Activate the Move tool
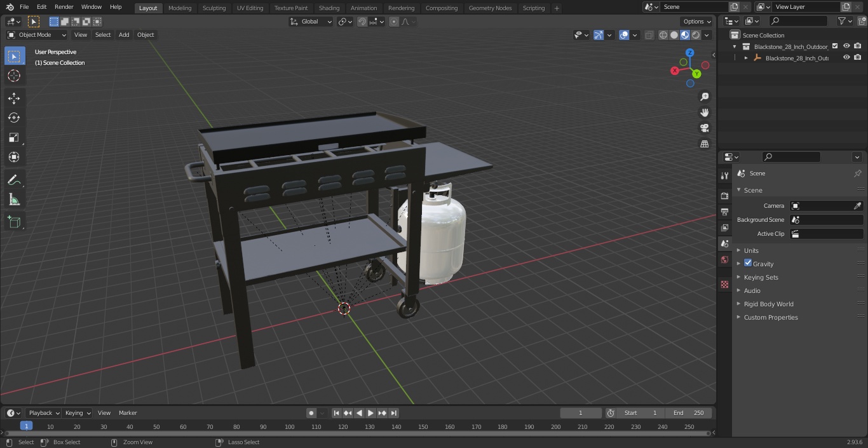This screenshot has width=868, height=448. tap(14, 98)
